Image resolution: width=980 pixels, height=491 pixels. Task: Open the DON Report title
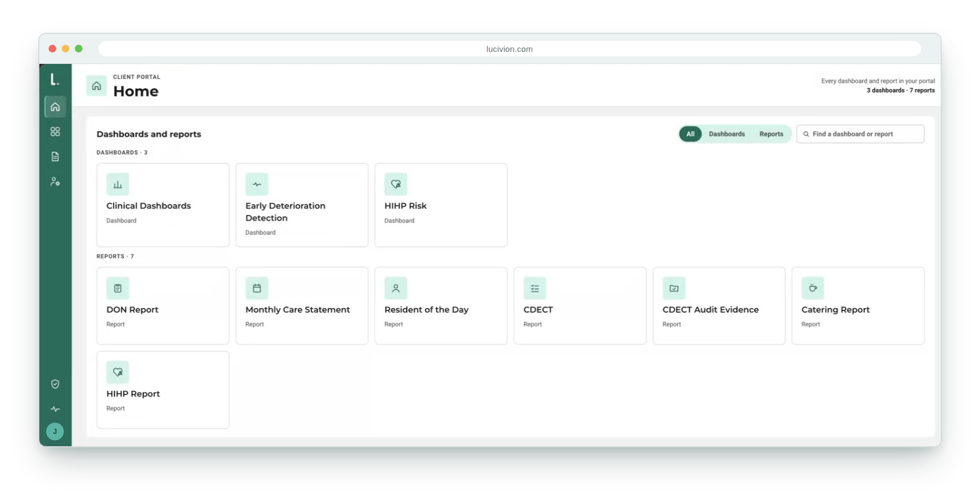tap(132, 310)
